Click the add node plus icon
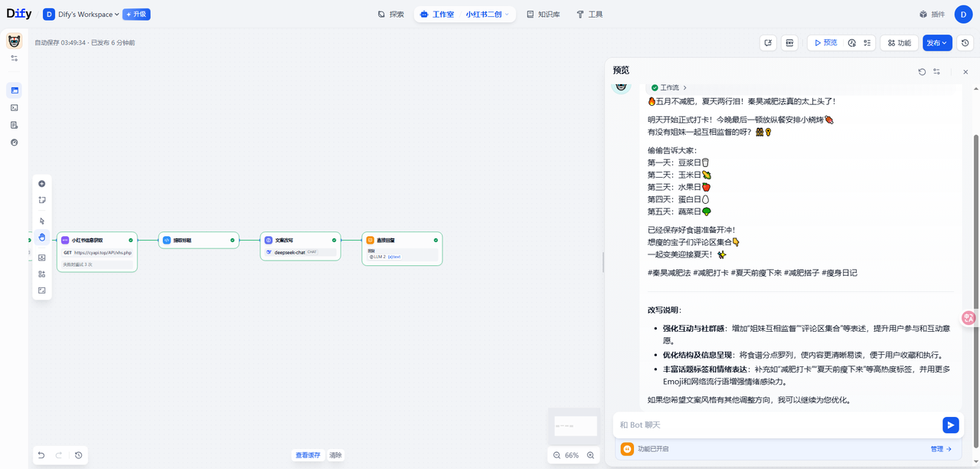 (42, 184)
